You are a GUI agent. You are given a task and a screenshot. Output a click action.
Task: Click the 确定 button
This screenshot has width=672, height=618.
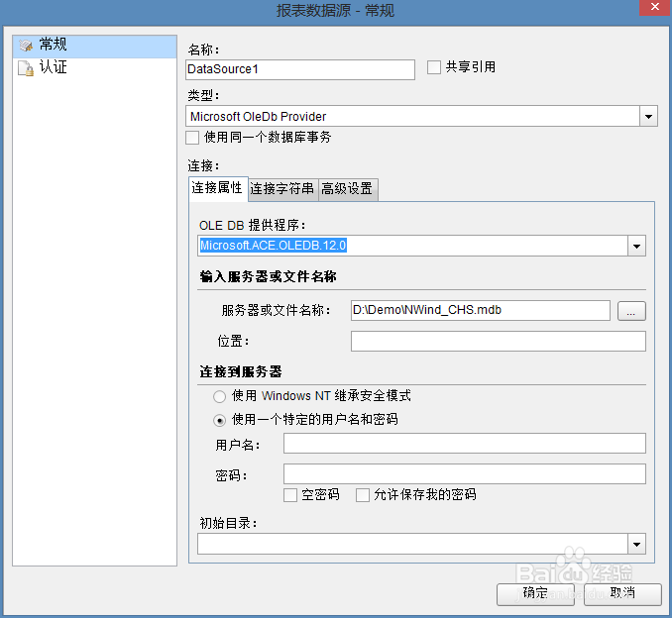click(x=535, y=594)
